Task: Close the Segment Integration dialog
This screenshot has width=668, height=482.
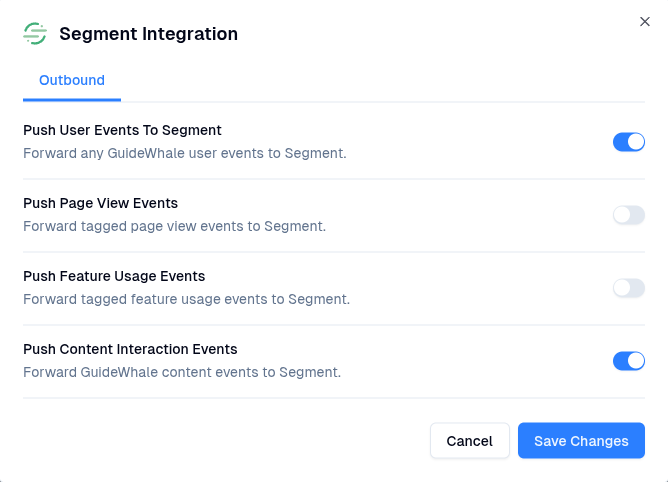Action: point(645,22)
